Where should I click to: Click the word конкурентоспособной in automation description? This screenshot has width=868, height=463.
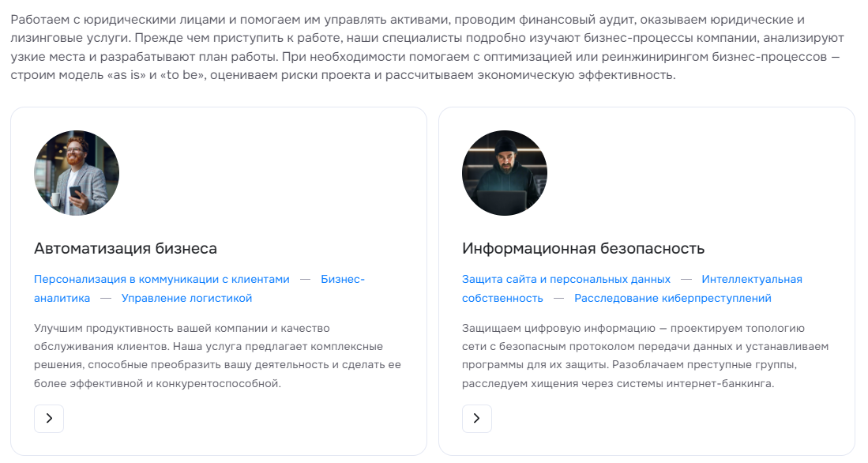[x=219, y=383]
